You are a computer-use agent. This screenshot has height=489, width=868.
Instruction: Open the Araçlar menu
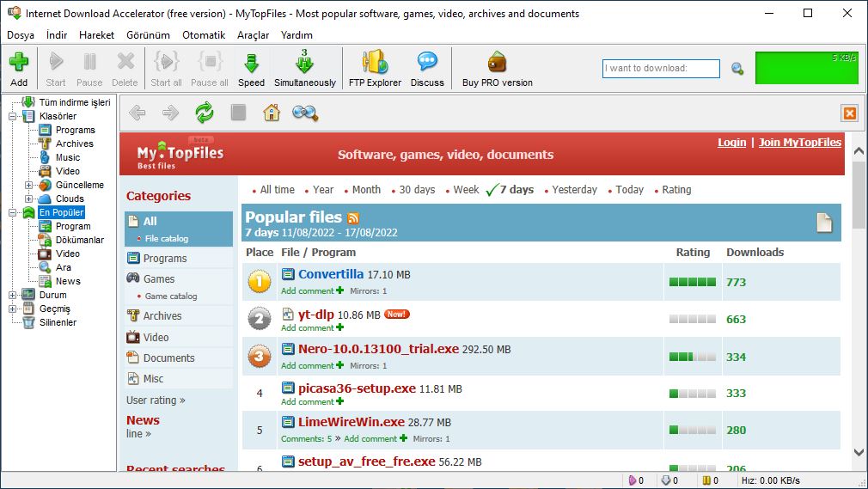pyautogui.click(x=253, y=35)
